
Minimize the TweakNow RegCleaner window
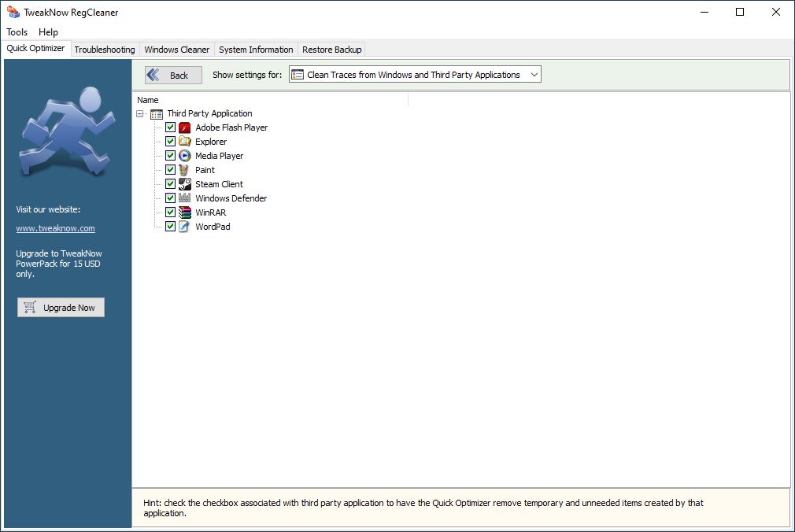pyautogui.click(x=704, y=12)
